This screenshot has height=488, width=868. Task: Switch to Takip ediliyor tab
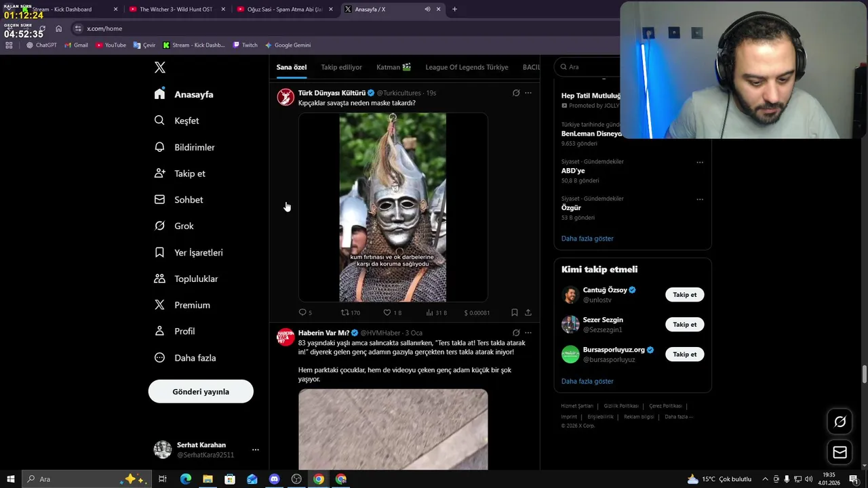[341, 67]
